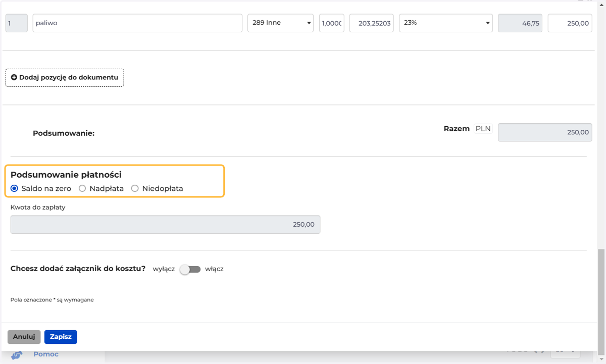Select the Saldo na zero radio button
Screen dimensions: 606x364
tap(14, 188)
